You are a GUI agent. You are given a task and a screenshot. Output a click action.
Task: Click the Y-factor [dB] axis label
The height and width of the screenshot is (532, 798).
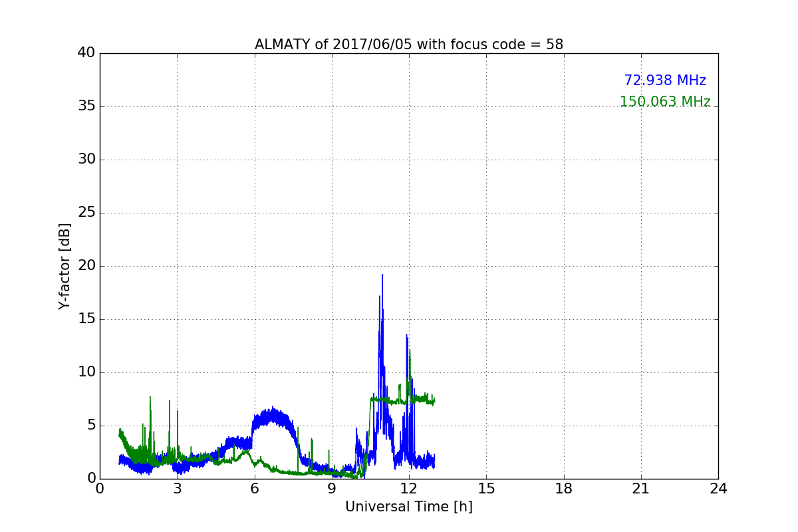pos(65,266)
